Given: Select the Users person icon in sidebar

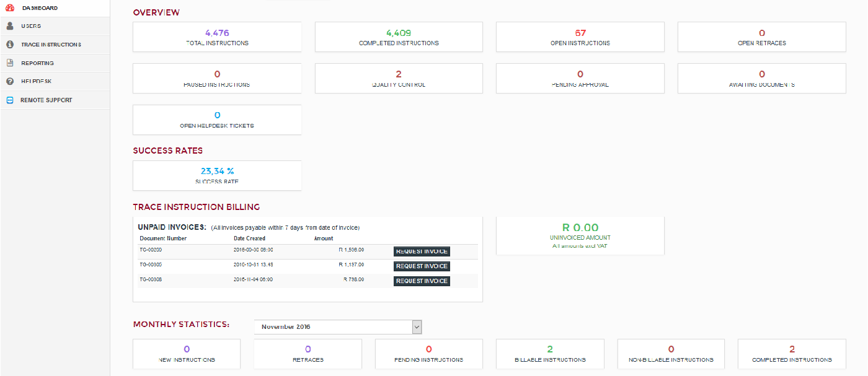Looking at the screenshot, I should 9,26.
